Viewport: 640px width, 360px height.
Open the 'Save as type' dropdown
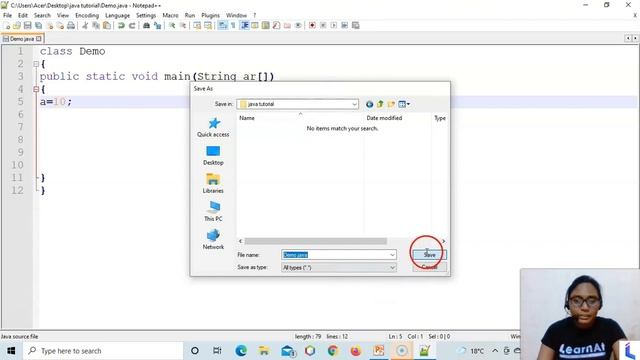tap(392, 267)
